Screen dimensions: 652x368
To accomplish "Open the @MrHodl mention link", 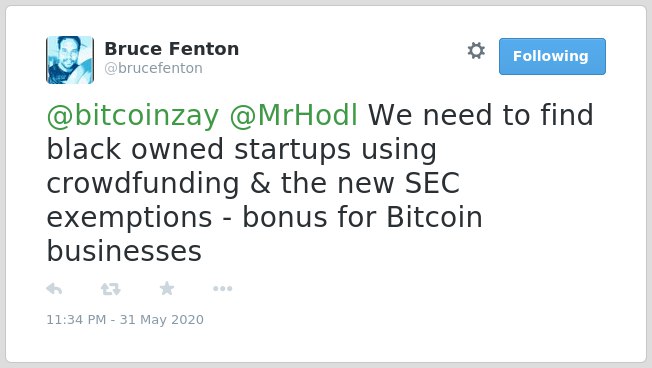I will [x=294, y=115].
